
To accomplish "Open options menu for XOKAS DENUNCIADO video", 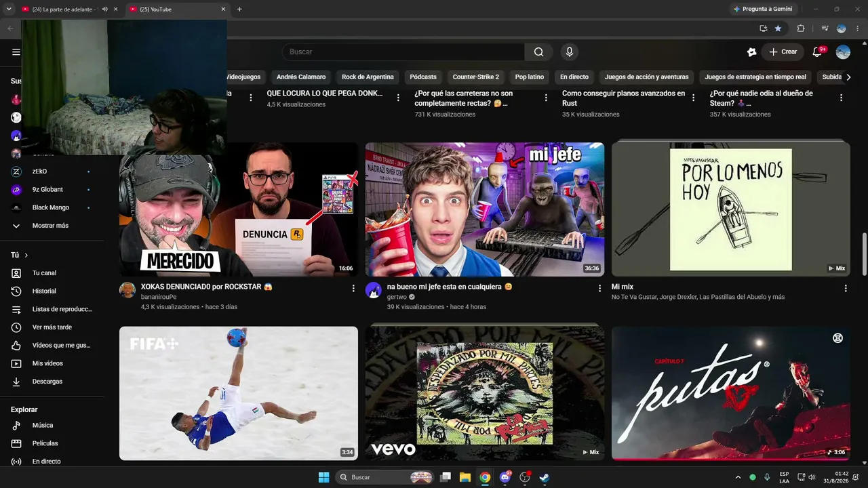I will tap(353, 288).
